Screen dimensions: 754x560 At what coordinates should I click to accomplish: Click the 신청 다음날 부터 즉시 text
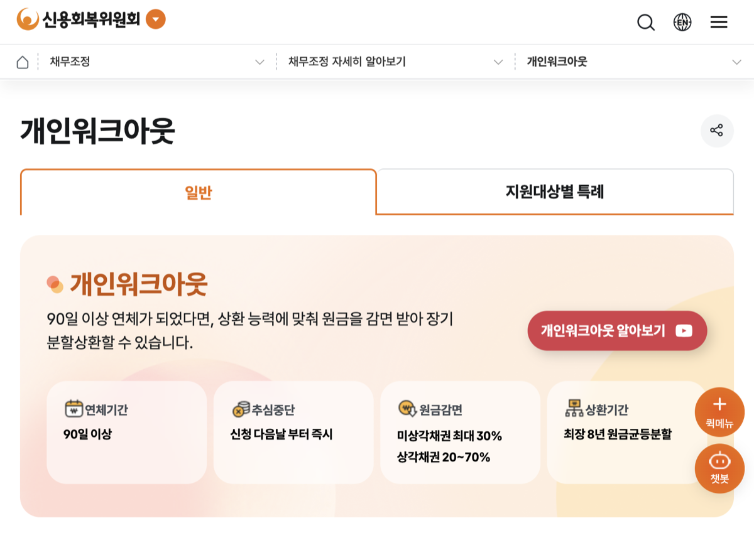(281, 434)
